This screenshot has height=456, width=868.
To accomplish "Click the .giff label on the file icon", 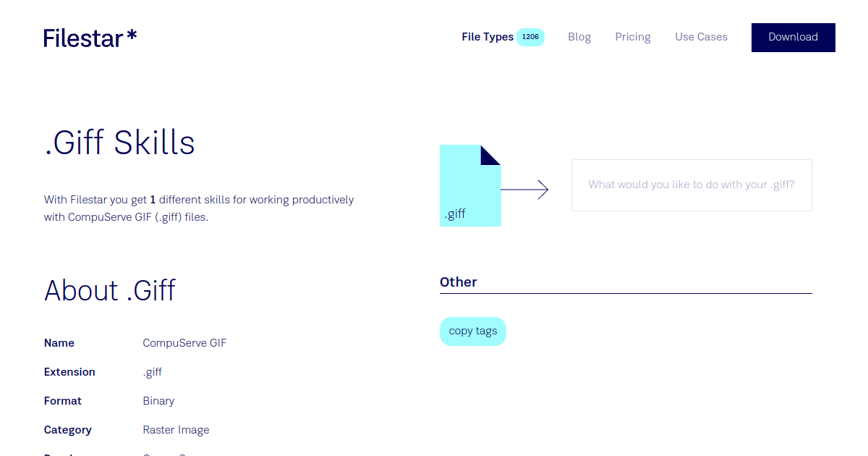I will 455,214.
